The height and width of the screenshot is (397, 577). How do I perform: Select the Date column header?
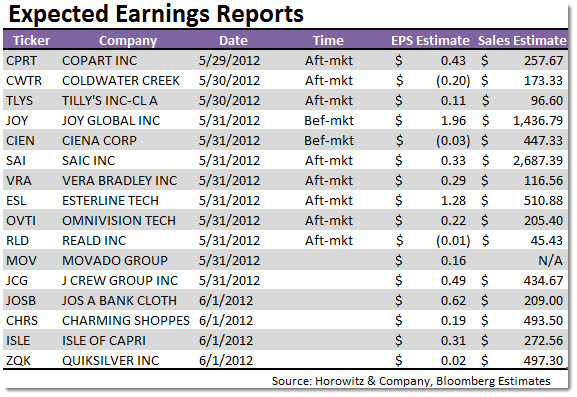pos(233,40)
